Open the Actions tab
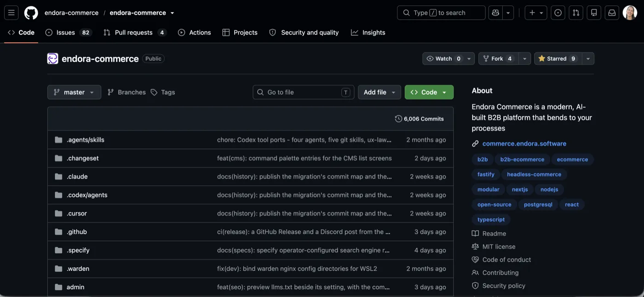644x297 pixels. point(195,33)
